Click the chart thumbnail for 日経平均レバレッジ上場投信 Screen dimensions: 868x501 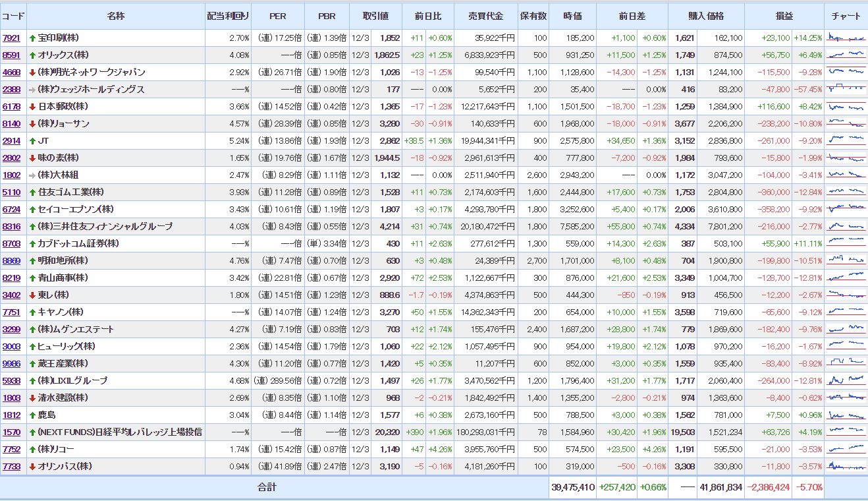tap(846, 432)
